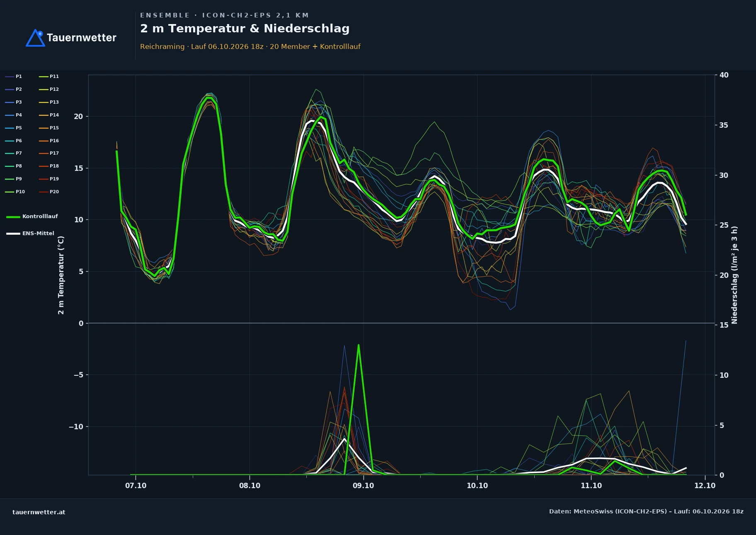Toggle the P8 legend entry
The image size is (756, 535).
pyautogui.click(x=14, y=166)
